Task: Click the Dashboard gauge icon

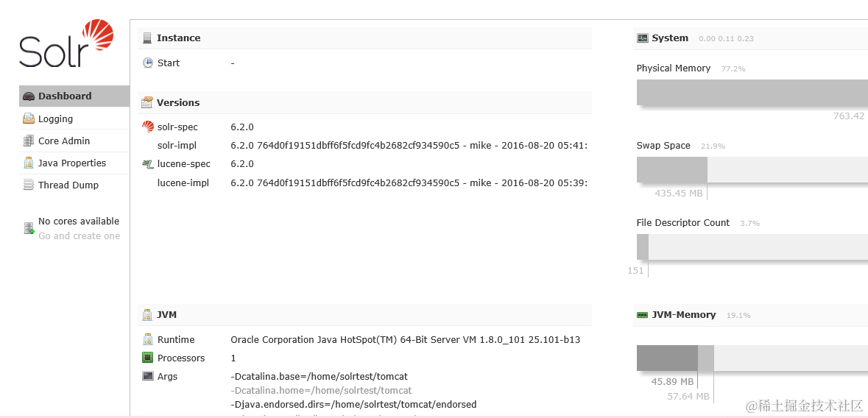Action: coord(29,96)
